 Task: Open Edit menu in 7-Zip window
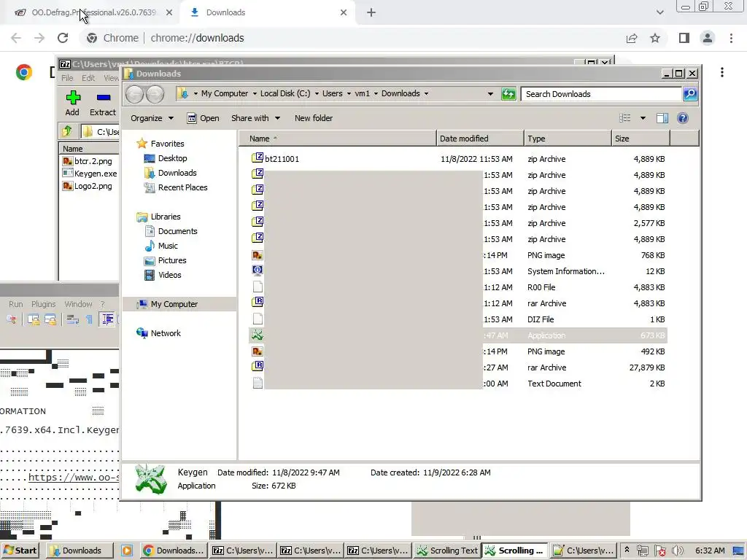point(88,77)
